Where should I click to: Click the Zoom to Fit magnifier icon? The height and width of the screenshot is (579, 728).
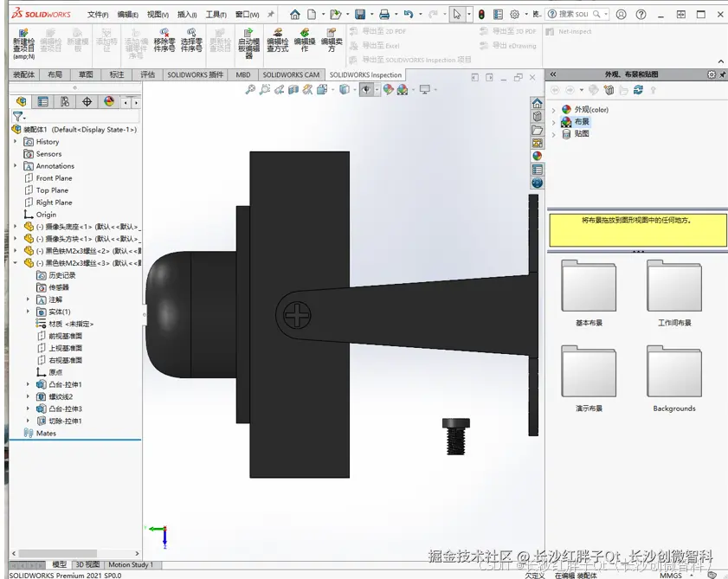point(250,90)
